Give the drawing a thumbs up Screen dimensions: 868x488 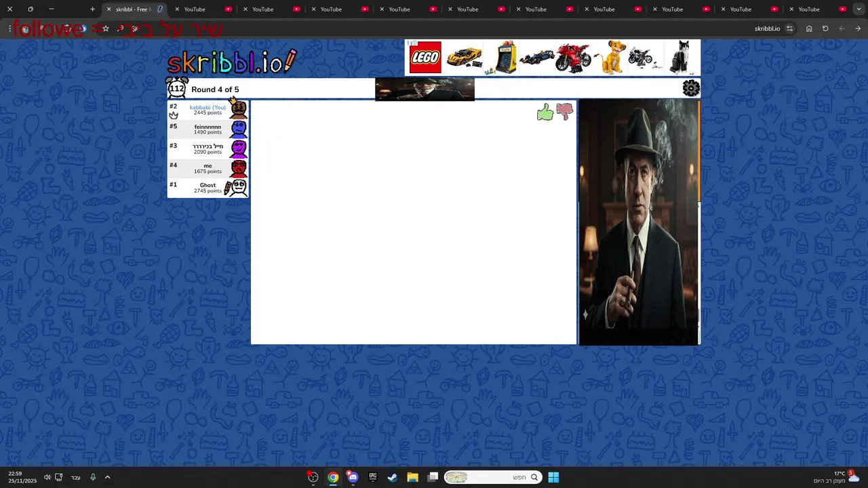[x=545, y=113]
